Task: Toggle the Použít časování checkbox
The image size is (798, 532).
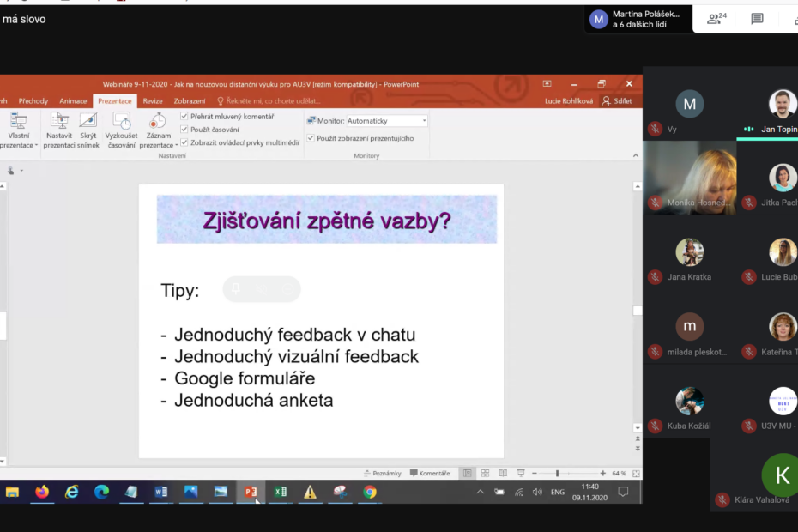Action: click(x=184, y=130)
